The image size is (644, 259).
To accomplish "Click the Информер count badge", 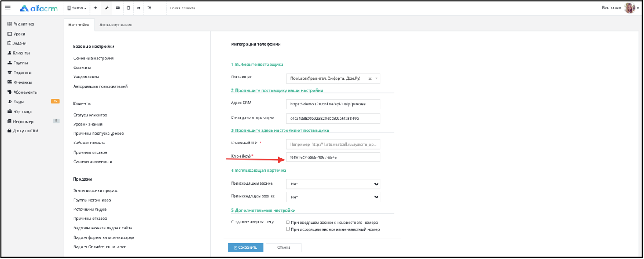I will coord(57,121).
